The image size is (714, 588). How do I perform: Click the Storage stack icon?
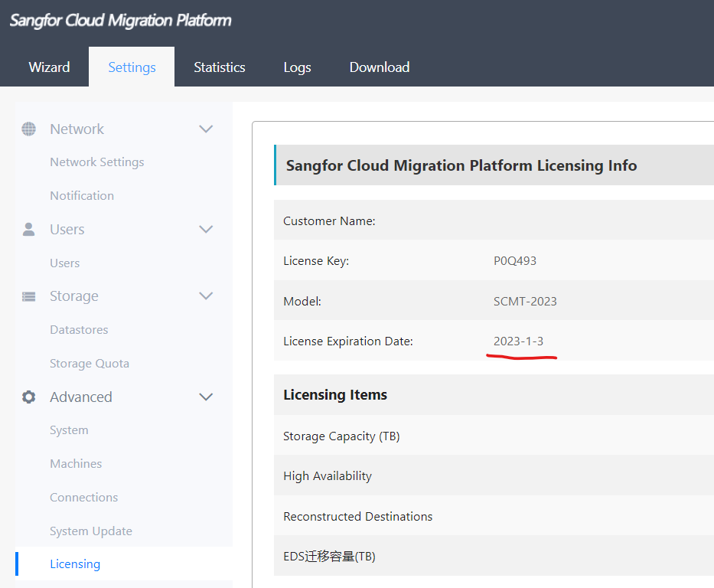pyautogui.click(x=29, y=296)
